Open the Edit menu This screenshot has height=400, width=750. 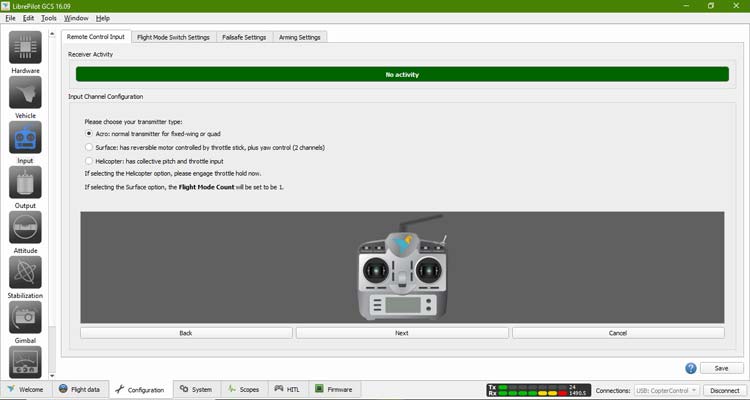28,18
